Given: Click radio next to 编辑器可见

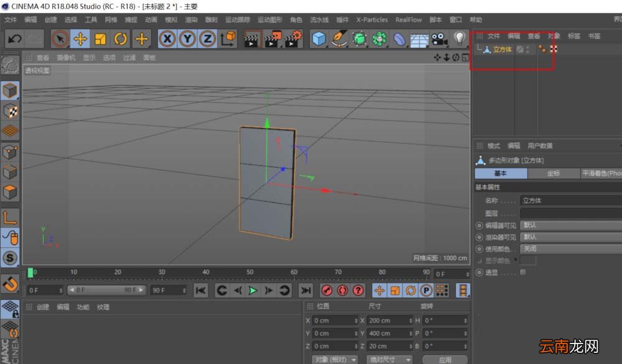Looking at the screenshot, I should pos(479,225).
